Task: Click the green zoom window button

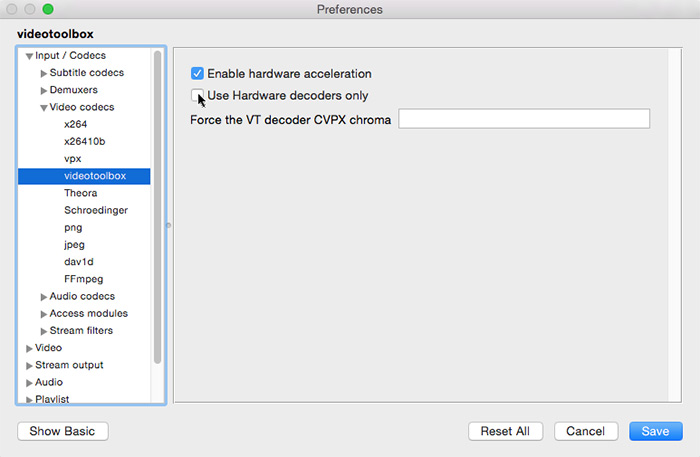Action: coord(48,9)
